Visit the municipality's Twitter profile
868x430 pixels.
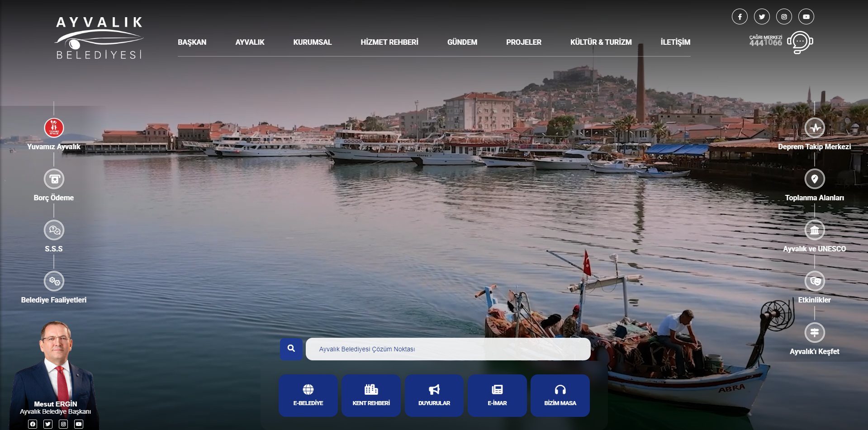pyautogui.click(x=762, y=16)
